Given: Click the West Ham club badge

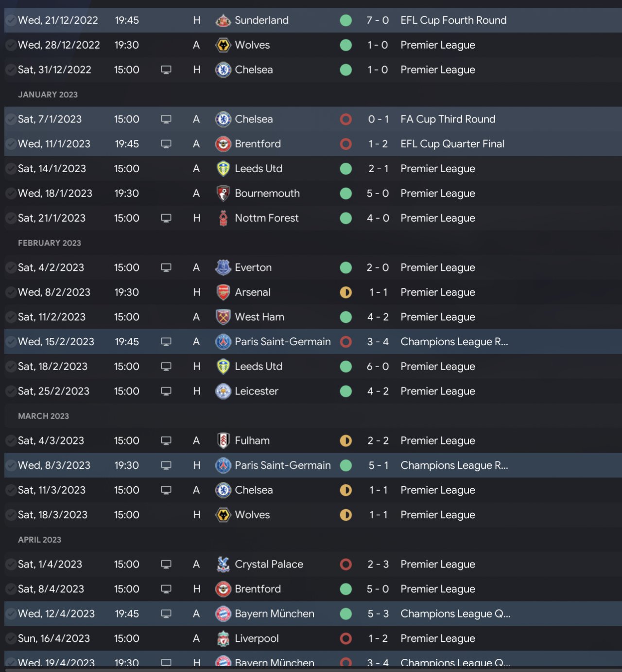Looking at the screenshot, I should pyautogui.click(x=223, y=317).
